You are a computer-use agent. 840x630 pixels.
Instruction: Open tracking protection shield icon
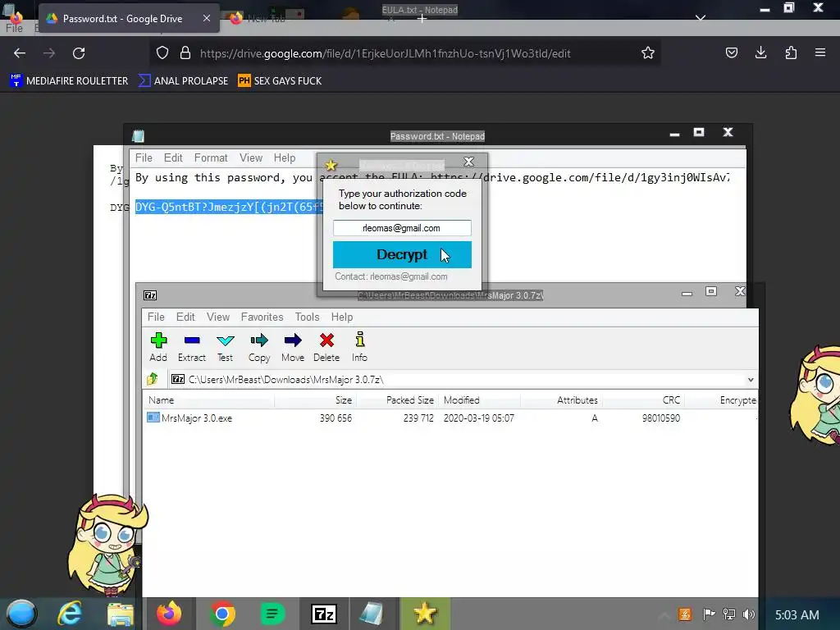(162, 53)
